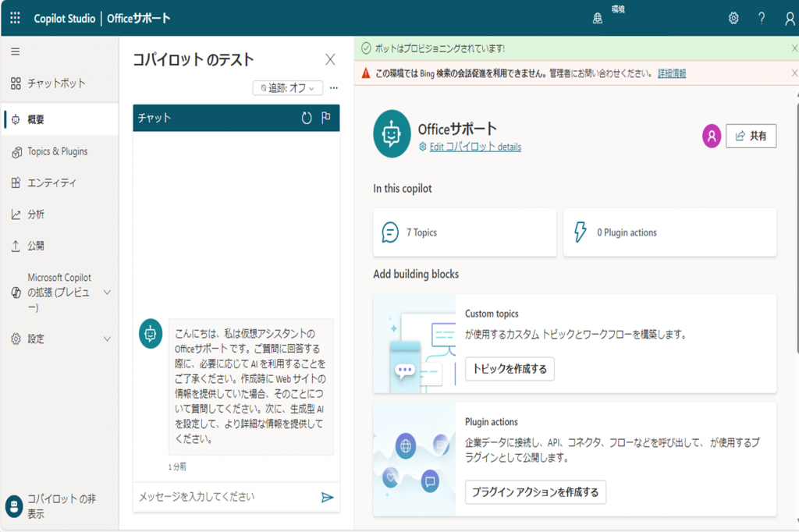Screen dimensions: 799x532
Task: Click the 'ボットはプロビジョニングされています!' message
Action: click(x=440, y=48)
